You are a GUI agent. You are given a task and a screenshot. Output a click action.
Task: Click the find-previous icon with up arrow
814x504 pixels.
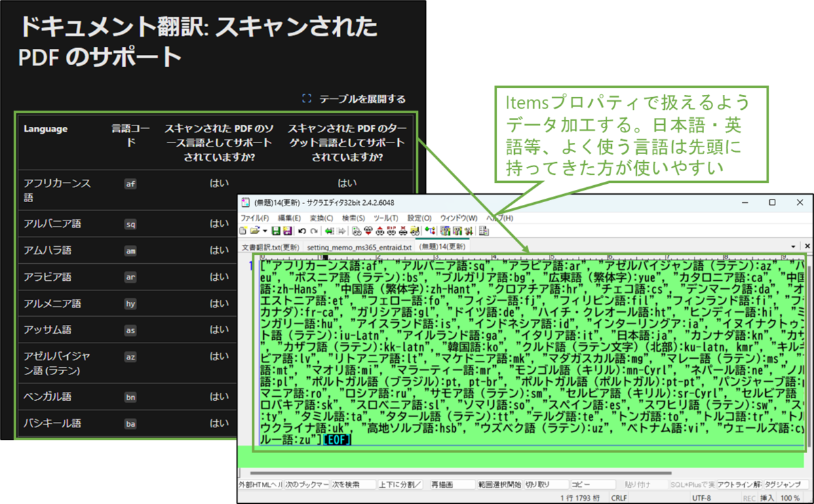[380, 231]
